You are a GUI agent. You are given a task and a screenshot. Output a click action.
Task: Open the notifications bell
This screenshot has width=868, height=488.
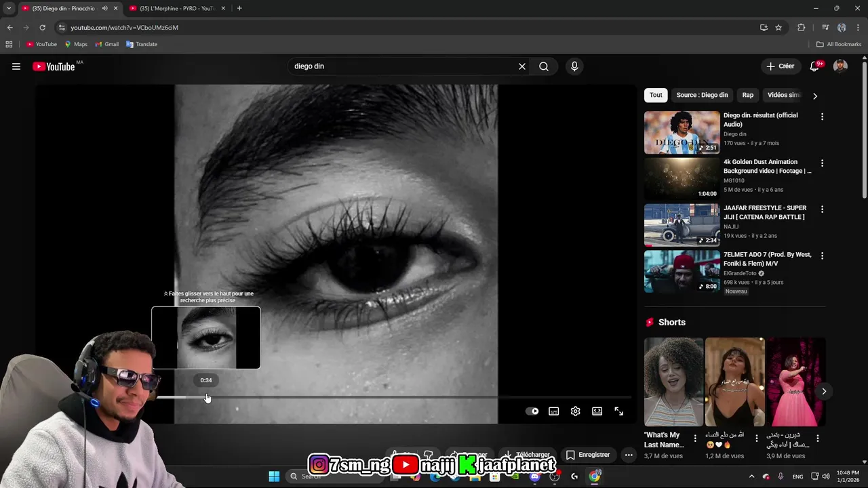[x=814, y=66]
